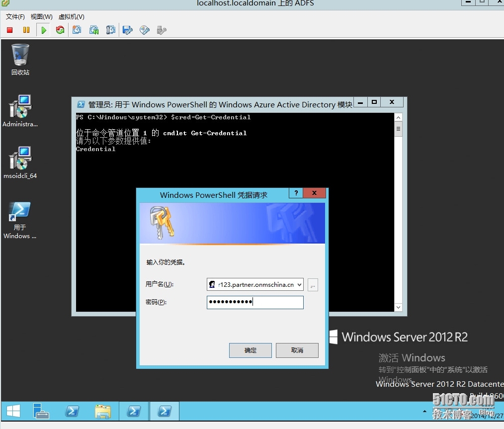Open the Snapshot Manager toolbar icon
Image resolution: width=504 pixels, height=429 pixels.
(x=110, y=30)
